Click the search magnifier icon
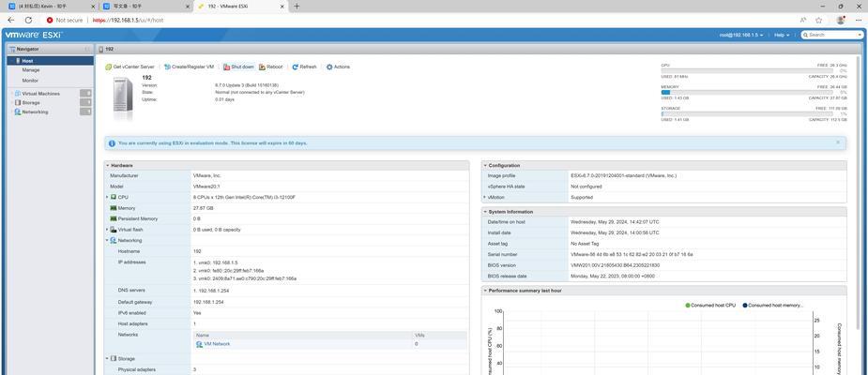Screen dimensions: 868x375 [805, 35]
